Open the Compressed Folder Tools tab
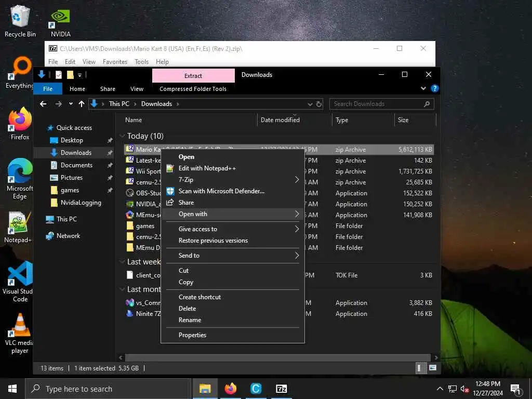This screenshot has width=532, height=399. (193, 88)
